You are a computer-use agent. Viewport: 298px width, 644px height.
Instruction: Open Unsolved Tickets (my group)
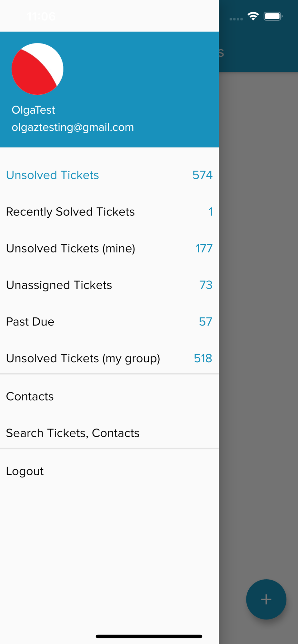click(x=109, y=358)
